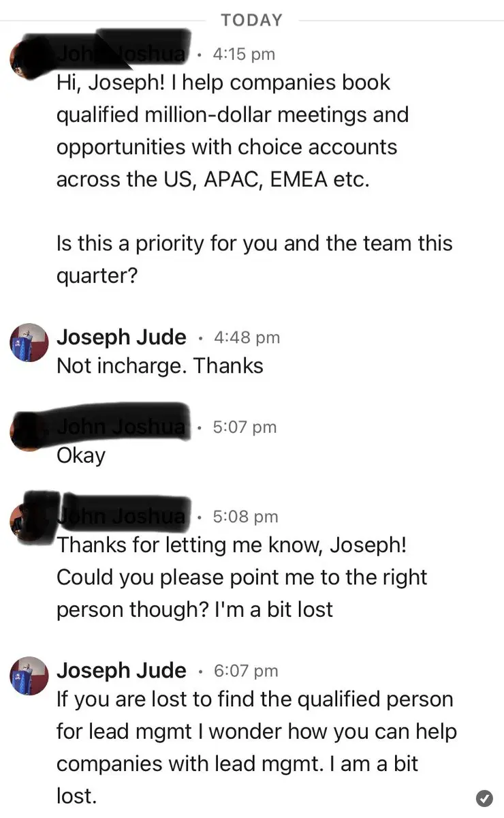504x818 pixels.
Task: Select the "Okay" reply message
Action: [80, 455]
